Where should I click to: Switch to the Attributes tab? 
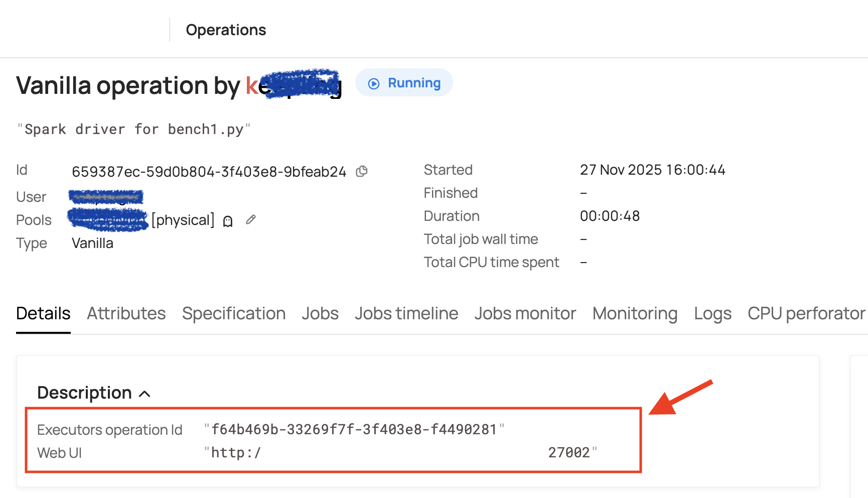[126, 314]
